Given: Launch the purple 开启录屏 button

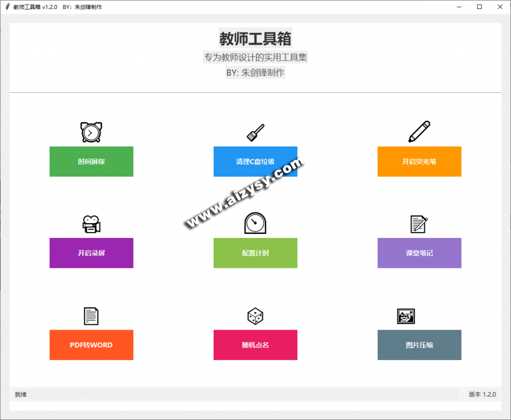Looking at the screenshot, I should (x=91, y=253).
